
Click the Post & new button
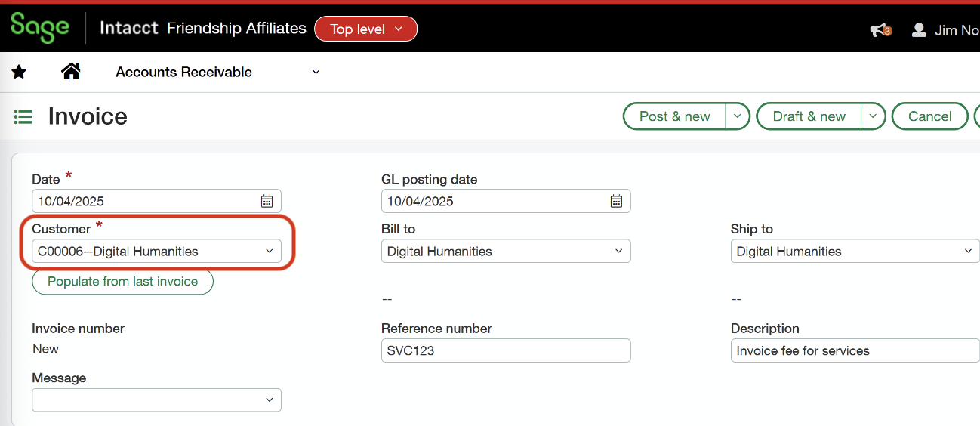coord(674,116)
